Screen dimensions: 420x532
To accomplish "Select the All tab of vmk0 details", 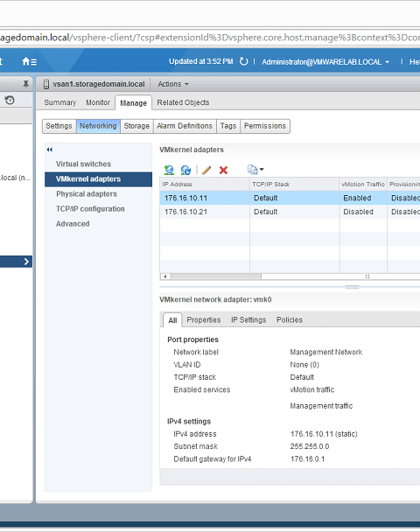I will point(172,320).
